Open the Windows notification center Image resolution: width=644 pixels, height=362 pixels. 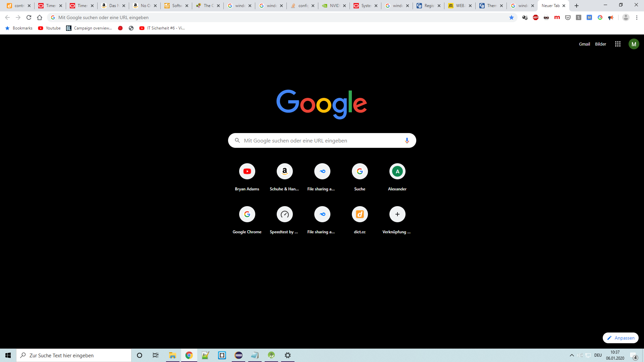[634, 356]
